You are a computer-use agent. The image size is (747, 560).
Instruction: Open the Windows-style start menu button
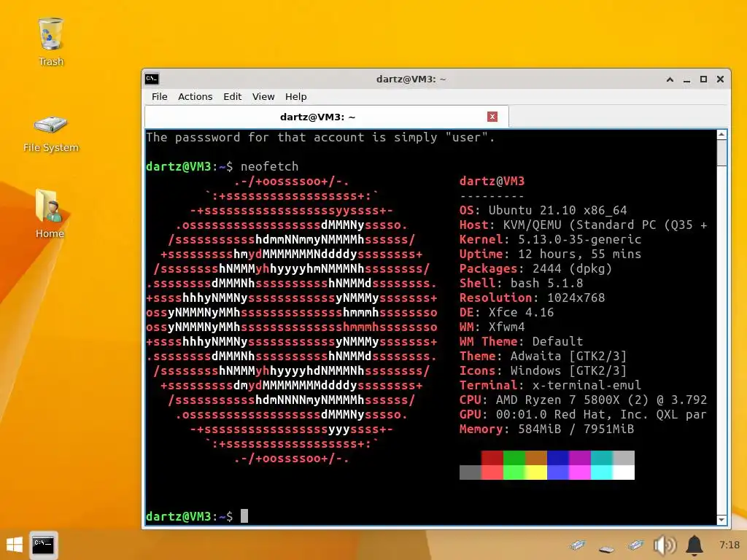click(x=15, y=544)
